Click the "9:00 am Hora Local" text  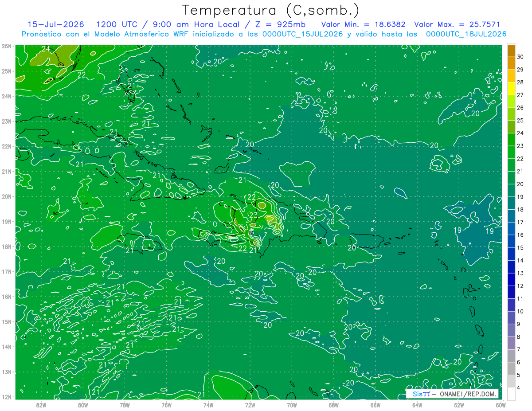point(196,24)
